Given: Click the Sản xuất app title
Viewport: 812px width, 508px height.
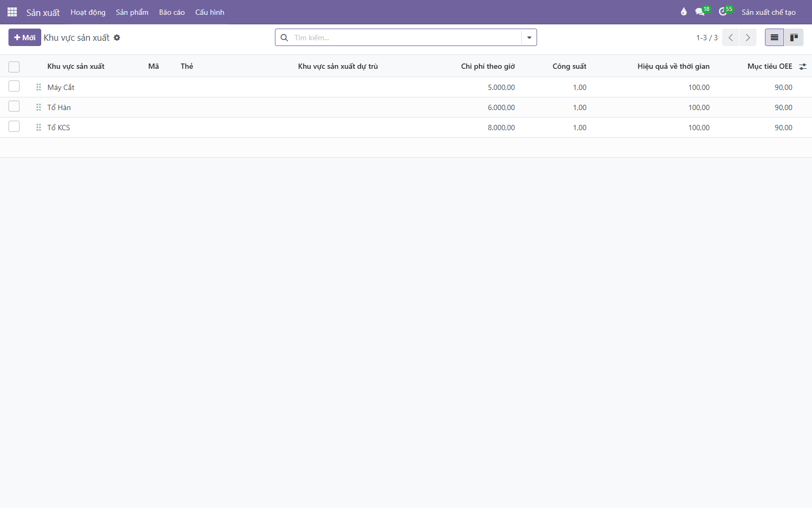Looking at the screenshot, I should point(43,12).
